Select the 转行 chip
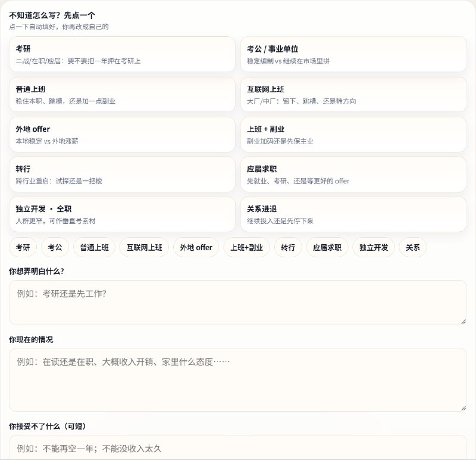 288,247
